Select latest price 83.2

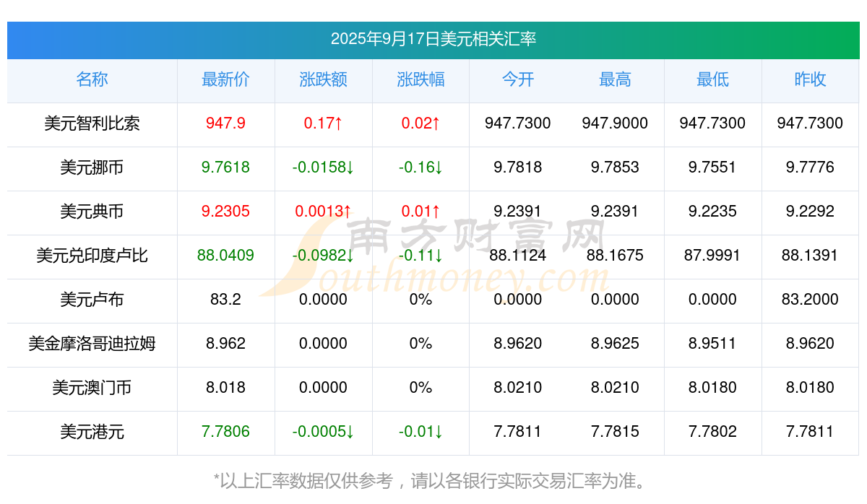pos(225,300)
